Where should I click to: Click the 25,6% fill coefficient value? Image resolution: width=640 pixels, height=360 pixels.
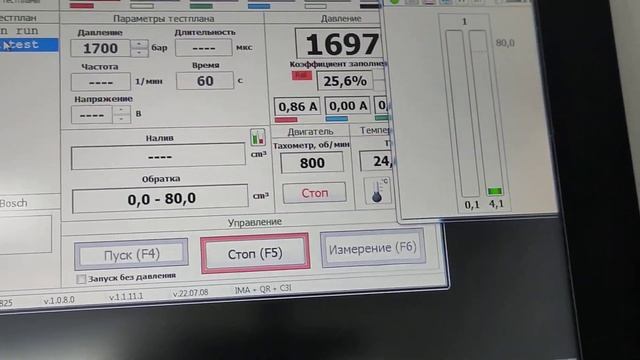[x=345, y=81]
